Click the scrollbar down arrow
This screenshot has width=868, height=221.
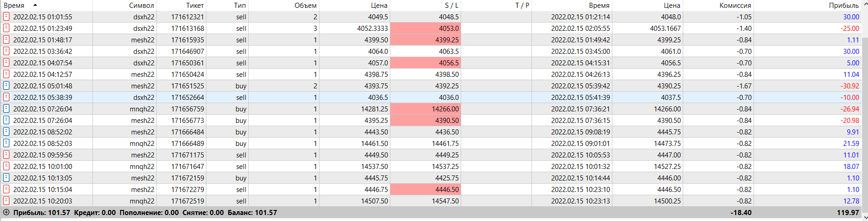(864, 217)
